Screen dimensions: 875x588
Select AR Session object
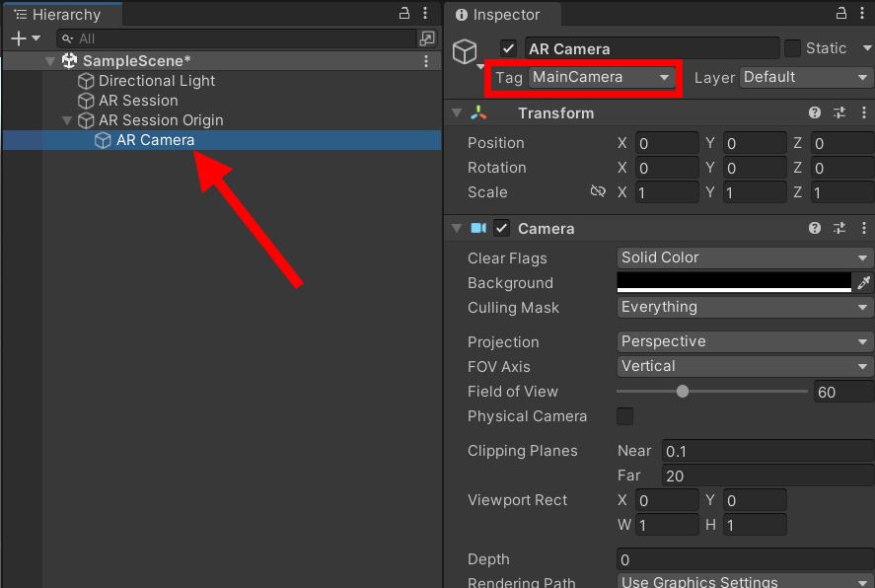coord(138,101)
